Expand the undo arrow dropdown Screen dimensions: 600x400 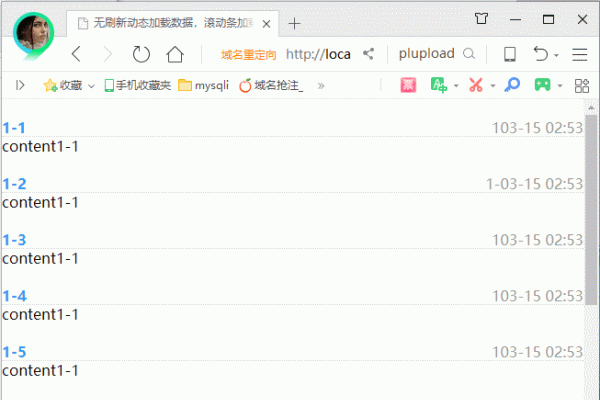556,54
